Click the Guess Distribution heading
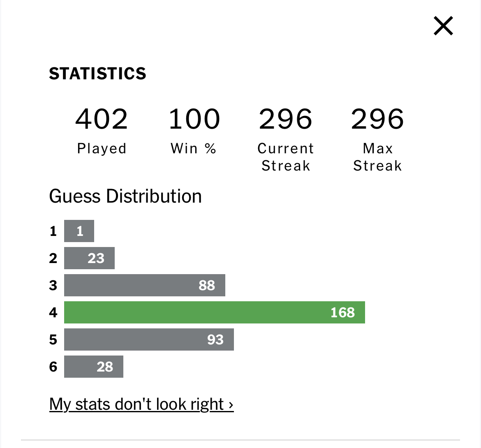 click(x=125, y=196)
